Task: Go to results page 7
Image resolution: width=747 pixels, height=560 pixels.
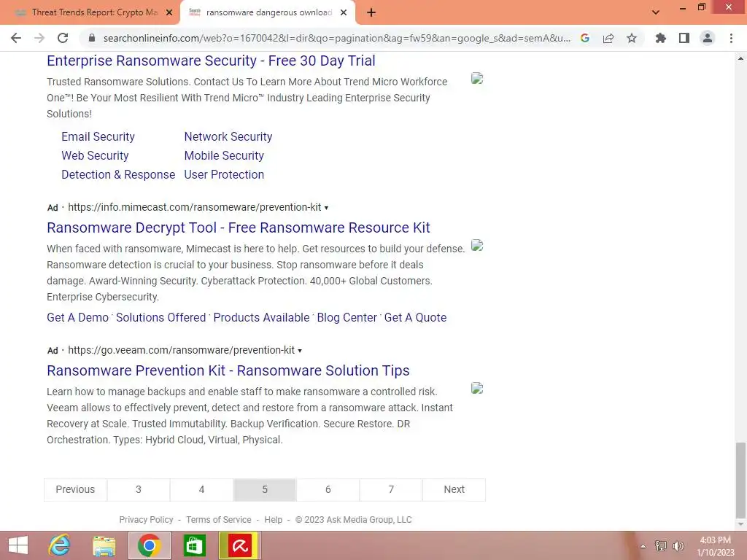Action: click(x=391, y=489)
